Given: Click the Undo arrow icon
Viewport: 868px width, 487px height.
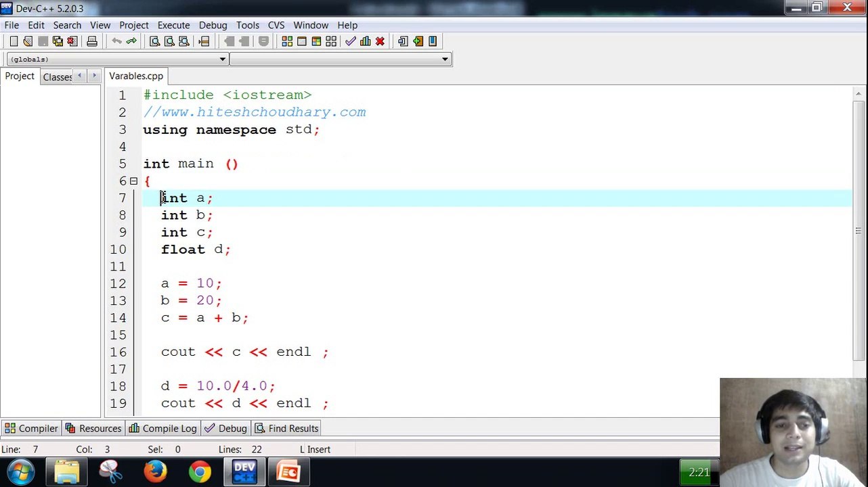Looking at the screenshot, I should (116, 41).
